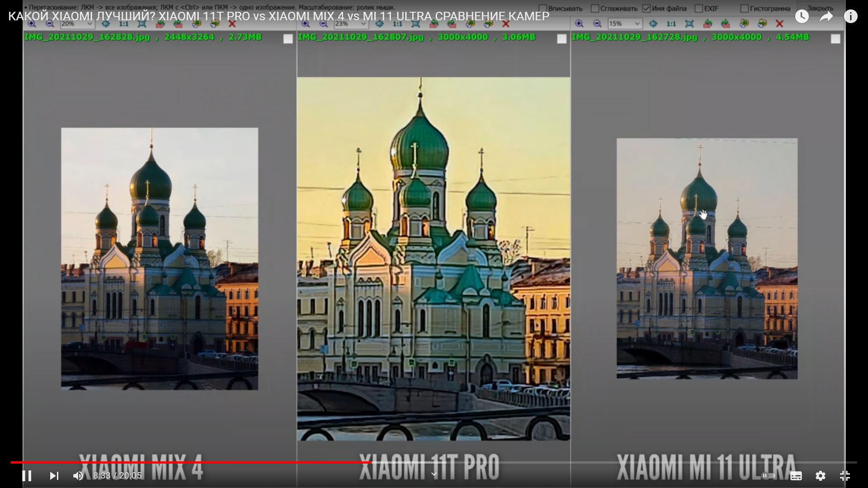
Task: Zoom in on the Mi 11 Ultra image
Action: (579, 23)
